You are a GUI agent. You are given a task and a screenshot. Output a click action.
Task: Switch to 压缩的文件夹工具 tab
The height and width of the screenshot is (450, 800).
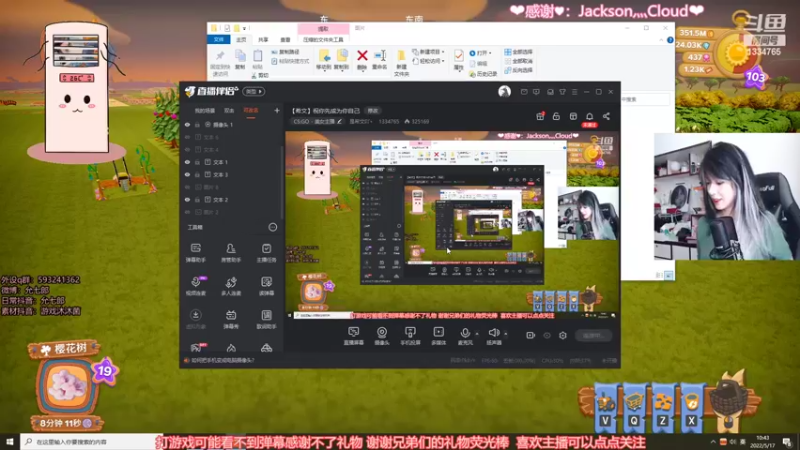click(x=323, y=39)
